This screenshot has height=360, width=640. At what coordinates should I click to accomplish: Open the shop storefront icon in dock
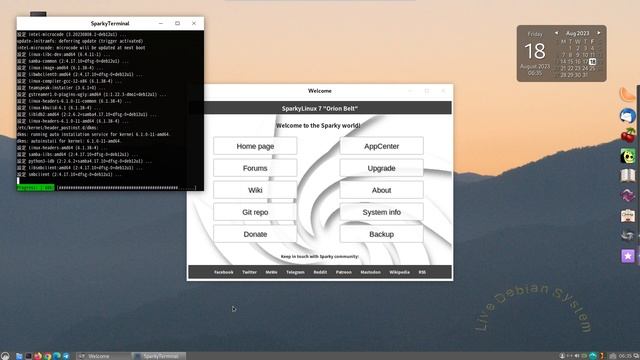(628, 216)
